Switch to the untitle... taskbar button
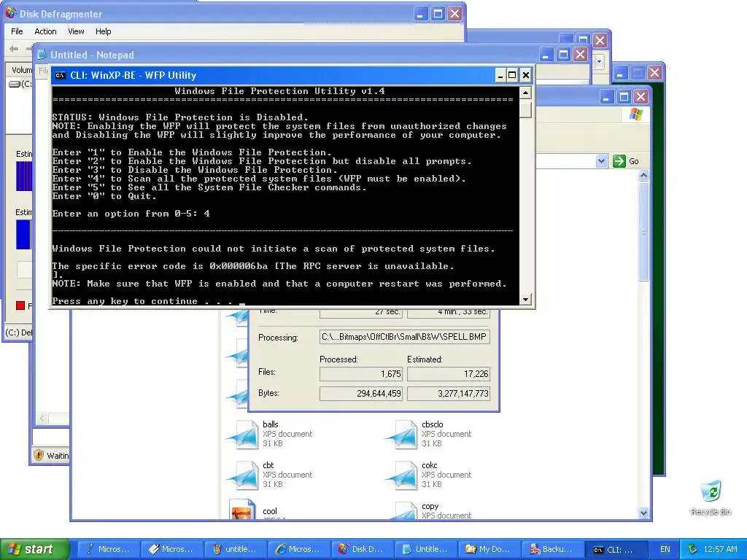This screenshot has height=560, width=747. click(x=236, y=549)
